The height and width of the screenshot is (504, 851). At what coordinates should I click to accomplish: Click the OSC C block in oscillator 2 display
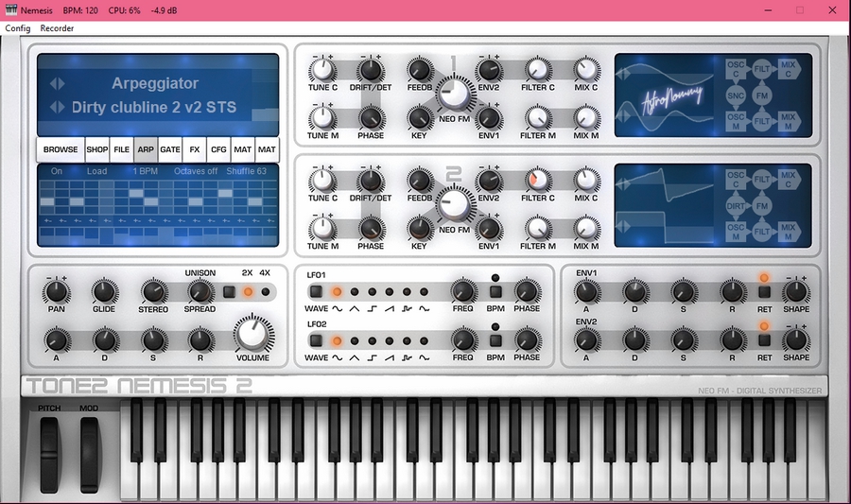tap(736, 180)
